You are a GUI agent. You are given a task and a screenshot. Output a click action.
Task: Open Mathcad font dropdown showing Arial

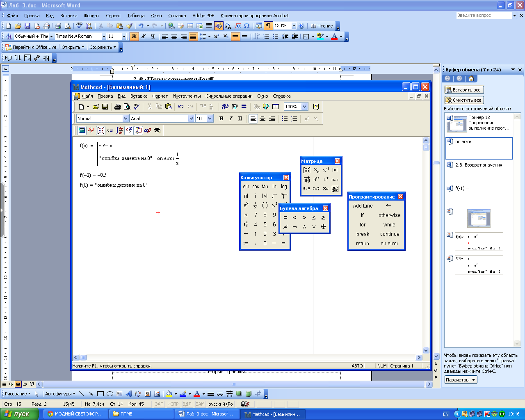191,119
